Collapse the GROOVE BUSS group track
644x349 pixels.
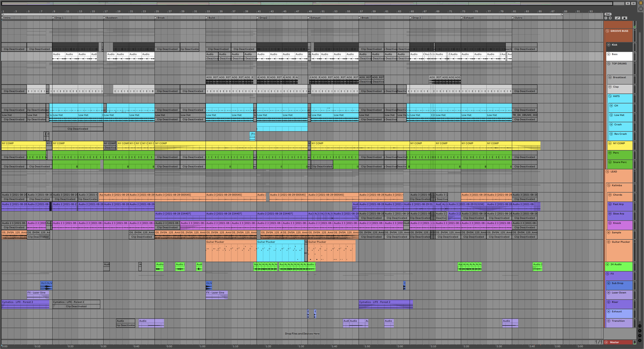[607, 31]
